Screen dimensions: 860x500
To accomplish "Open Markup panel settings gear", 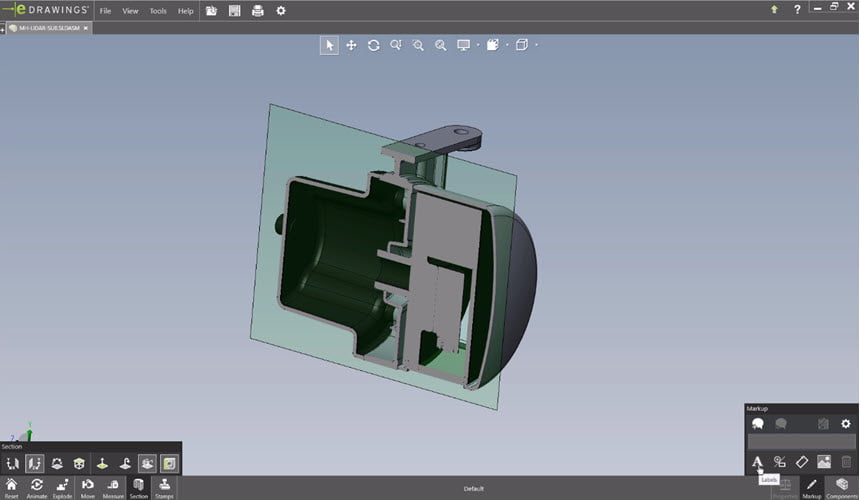I will point(846,423).
